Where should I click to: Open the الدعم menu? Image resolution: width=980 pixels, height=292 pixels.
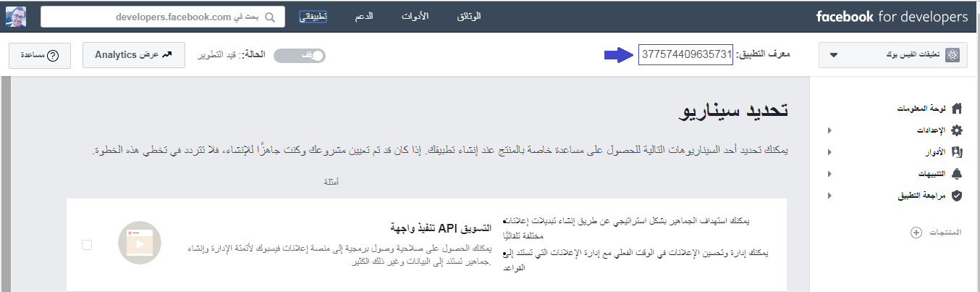point(365,17)
